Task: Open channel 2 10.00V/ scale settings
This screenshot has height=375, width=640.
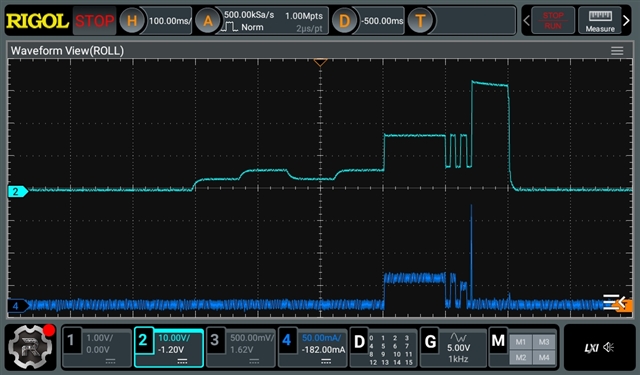Action: (174, 338)
